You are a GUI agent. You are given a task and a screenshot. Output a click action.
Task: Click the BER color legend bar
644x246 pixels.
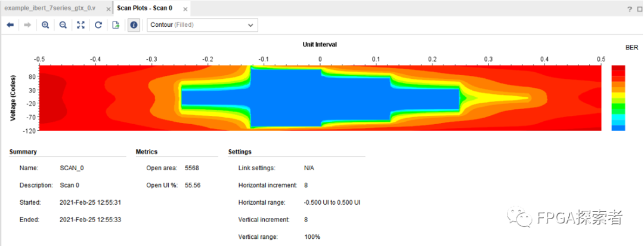(x=618, y=98)
